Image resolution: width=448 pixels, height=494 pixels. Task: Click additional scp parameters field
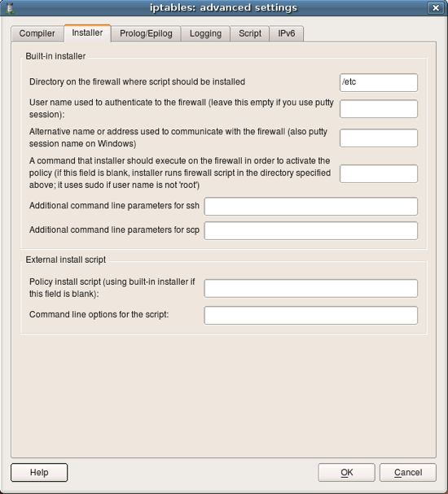point(311,230)
